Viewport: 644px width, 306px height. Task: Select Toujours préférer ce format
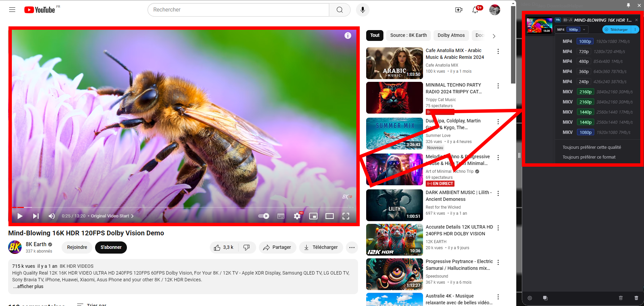[589, 157]
